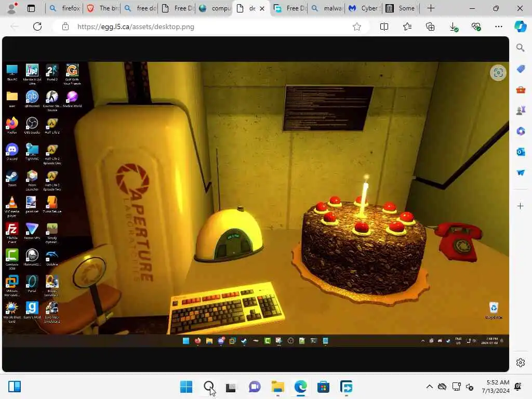This screenshot has height=399, width=532.
Task: Open sidebar Search
Action: [x=521, y=48]
